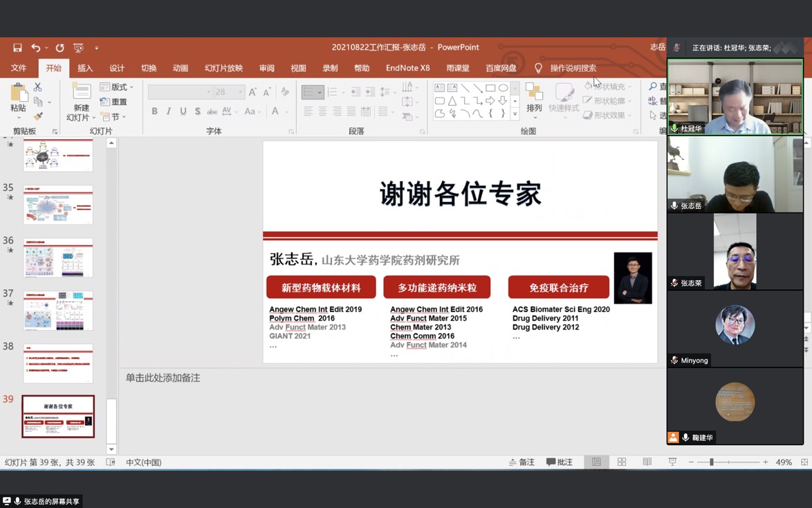Viewport: 812px width, 508px height.
Task: Click the zoom slider handle
Action: coord(711,462)
